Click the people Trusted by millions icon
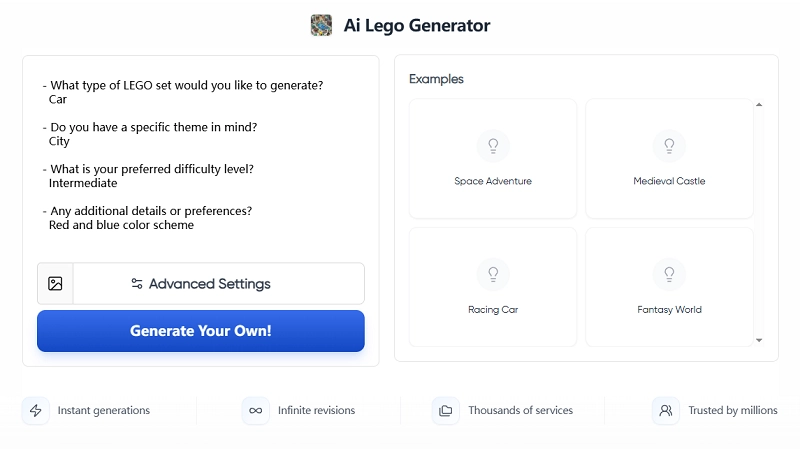This screenshot has height=449, width=800. [x=666, y=411]
